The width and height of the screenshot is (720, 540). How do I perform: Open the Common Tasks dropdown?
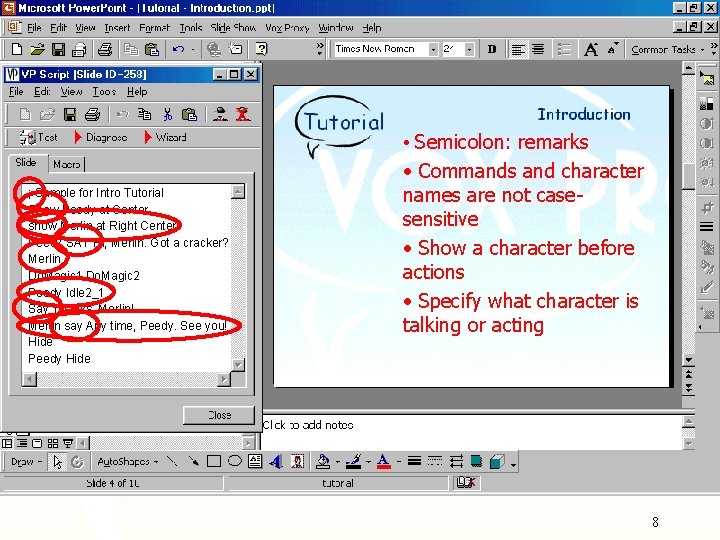(668, 49)
